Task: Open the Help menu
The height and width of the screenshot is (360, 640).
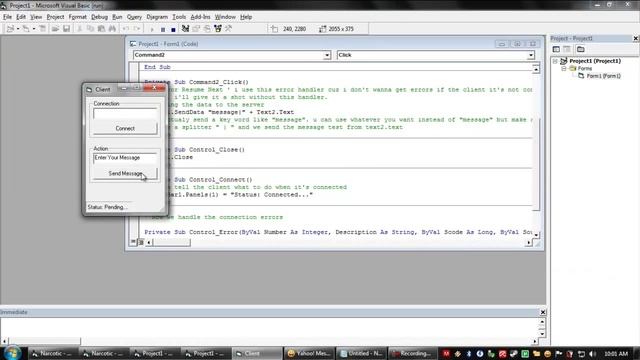Action: (246, 17)
